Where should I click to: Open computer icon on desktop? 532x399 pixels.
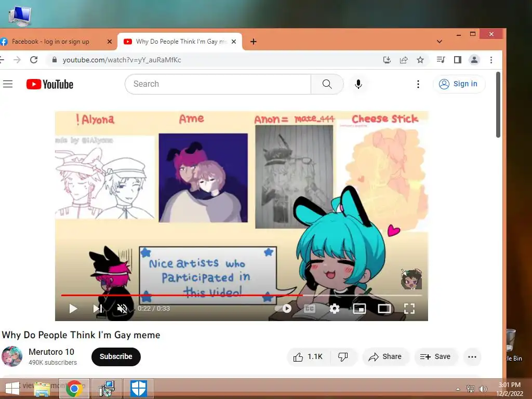(x=20, y=15)
